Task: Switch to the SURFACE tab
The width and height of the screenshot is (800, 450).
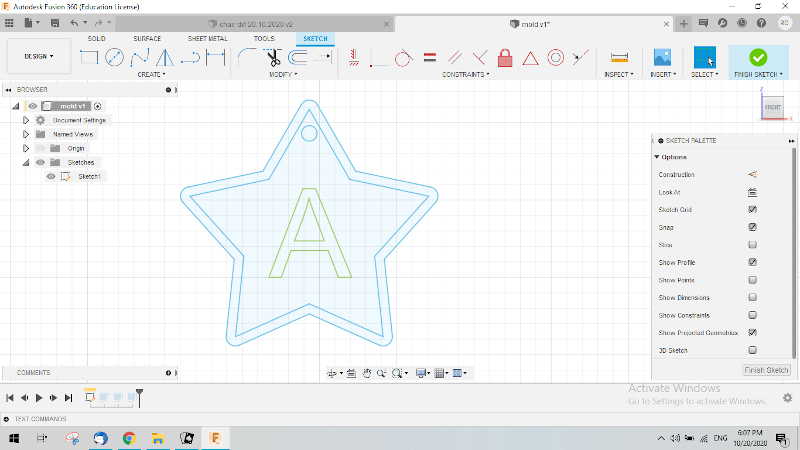Action: tap(147, 39)
